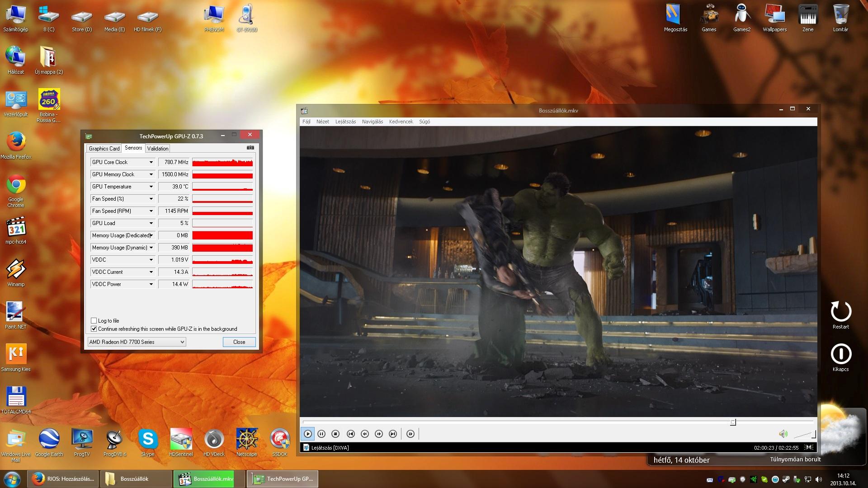Open the Nézet menu
Screen dimensions: 868x488
323,122
